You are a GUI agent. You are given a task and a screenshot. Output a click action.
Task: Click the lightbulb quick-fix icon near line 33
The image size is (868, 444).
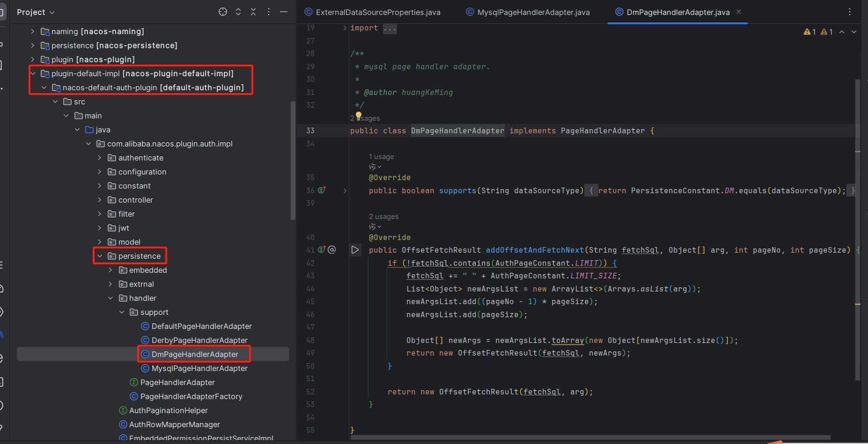point(359,115)
